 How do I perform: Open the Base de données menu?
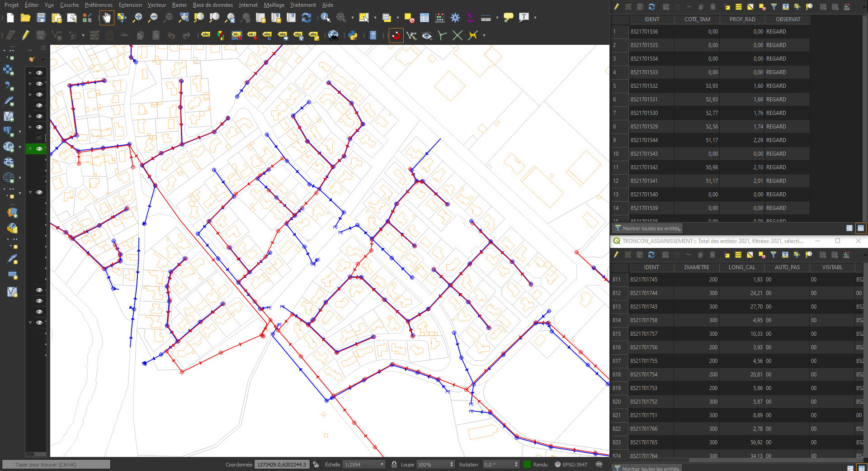point(213,5)
